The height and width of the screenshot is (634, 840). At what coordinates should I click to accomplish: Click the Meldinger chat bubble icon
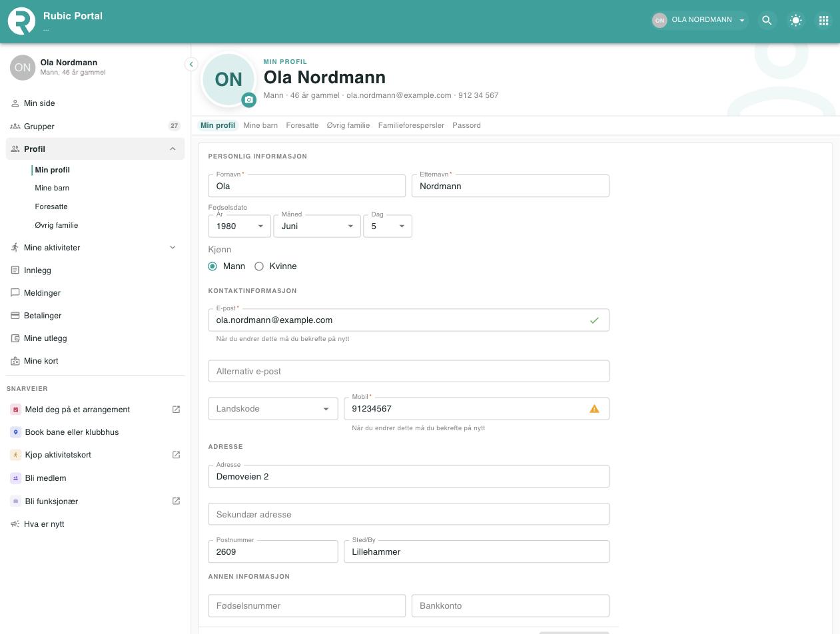coord(15,293)
